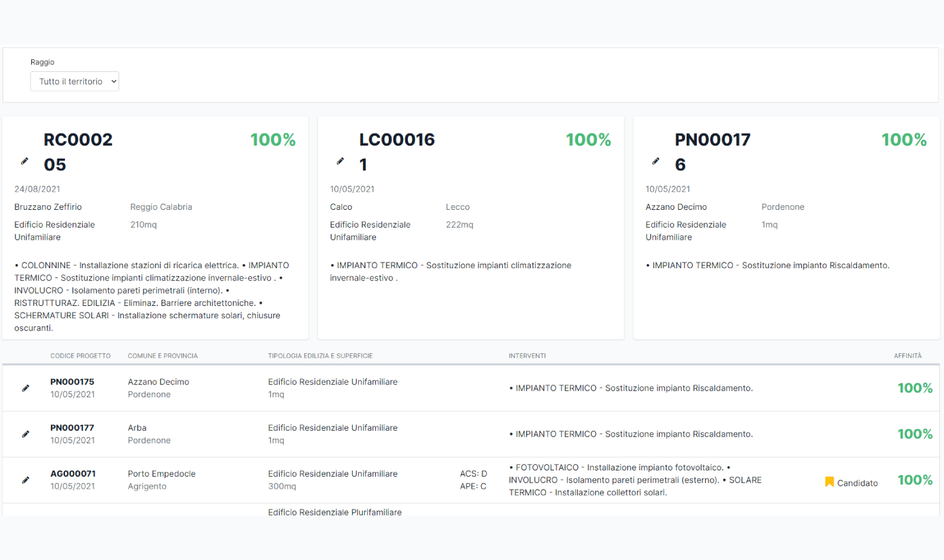944x560 pixels.
Task: Click the AFFINITÀ column header
Action: tap(907, 356)
